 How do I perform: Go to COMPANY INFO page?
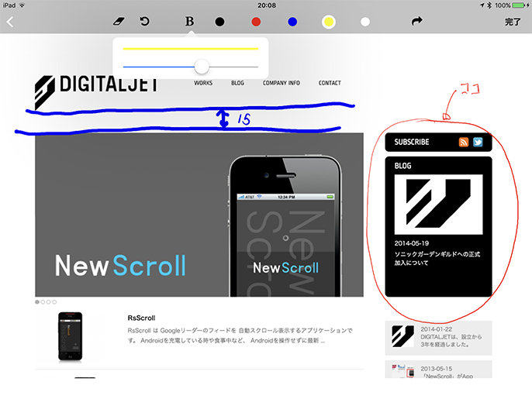click(x=281, y=83)
